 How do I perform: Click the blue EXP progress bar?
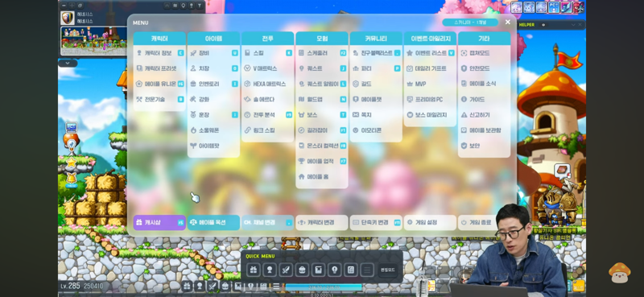click(324, 287)
